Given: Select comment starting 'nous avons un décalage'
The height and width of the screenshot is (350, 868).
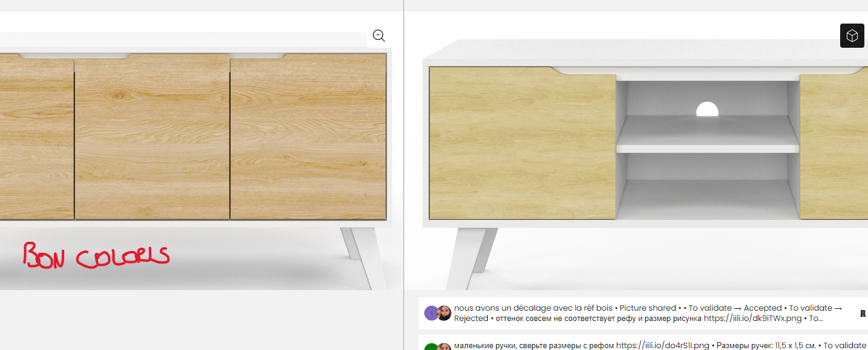Looking at the screenshot, I should [643, 313].
